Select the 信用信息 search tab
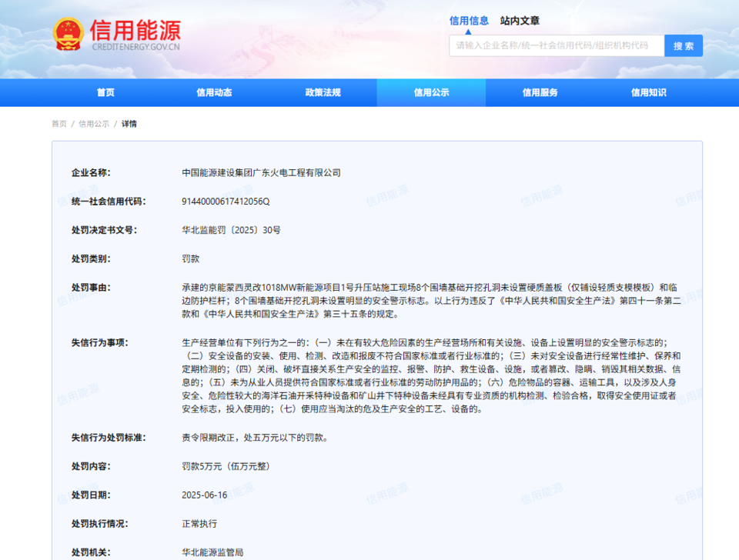The height and width of the screenshot is (560, 739). point(469,21)
